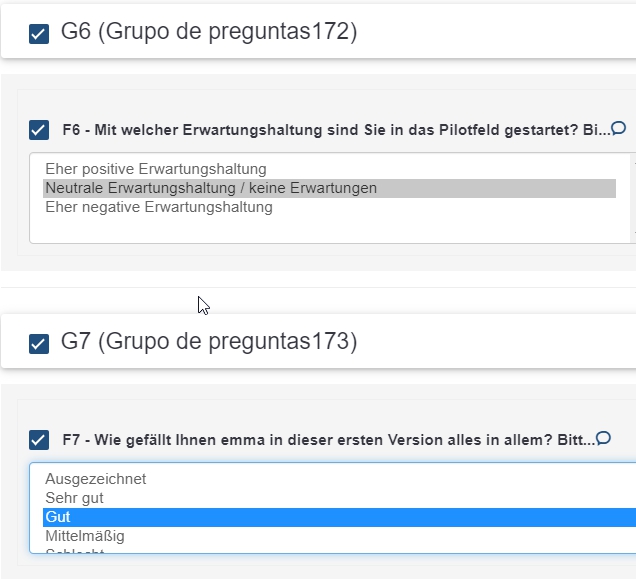Choose 'Sehr gut' in the F7 list
636x579 pixels.
coord(74,498)
